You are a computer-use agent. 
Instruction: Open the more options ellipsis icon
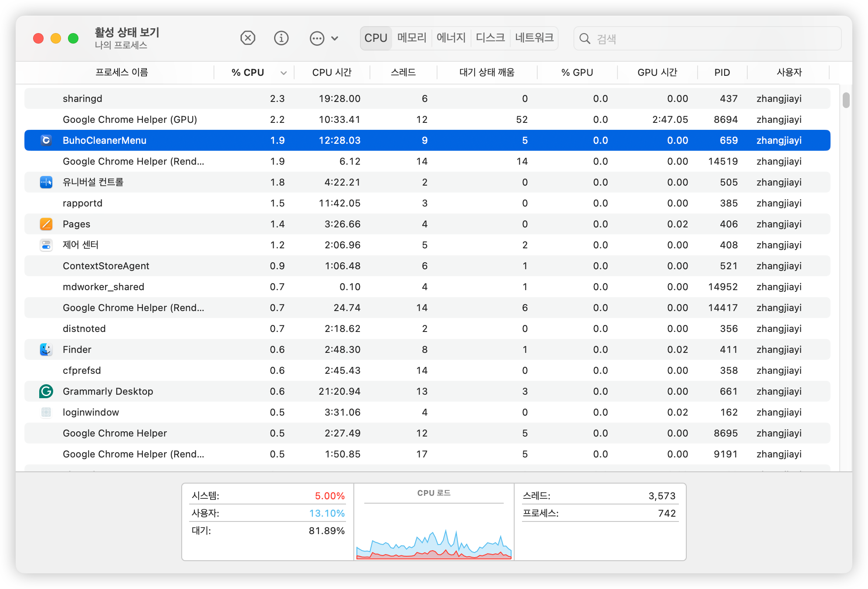(317, 38)
